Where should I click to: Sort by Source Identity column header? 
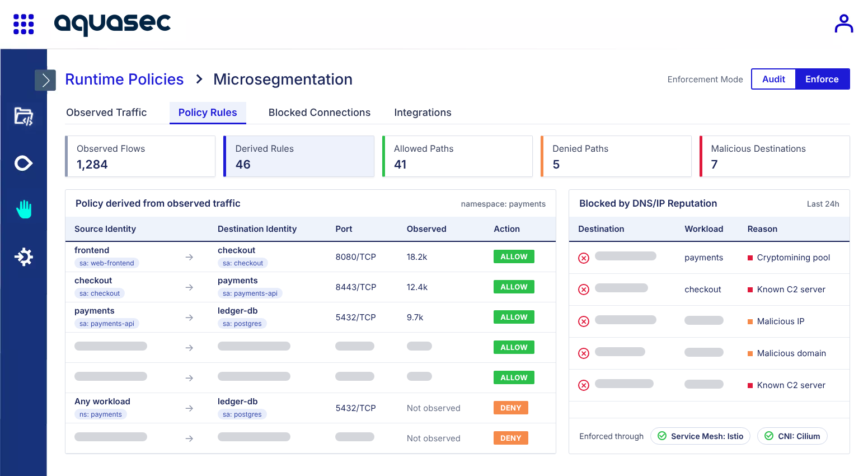(105, 229)
